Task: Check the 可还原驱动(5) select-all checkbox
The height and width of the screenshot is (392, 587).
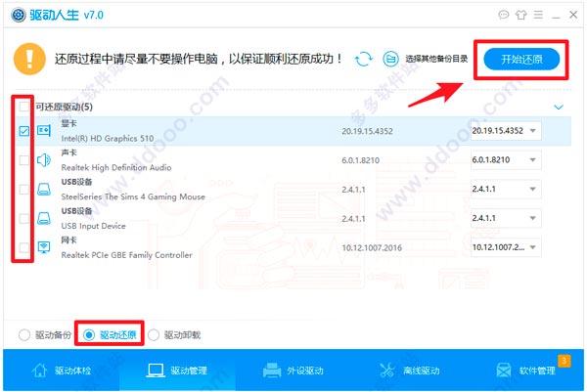Action: click(x=23, y=107)
